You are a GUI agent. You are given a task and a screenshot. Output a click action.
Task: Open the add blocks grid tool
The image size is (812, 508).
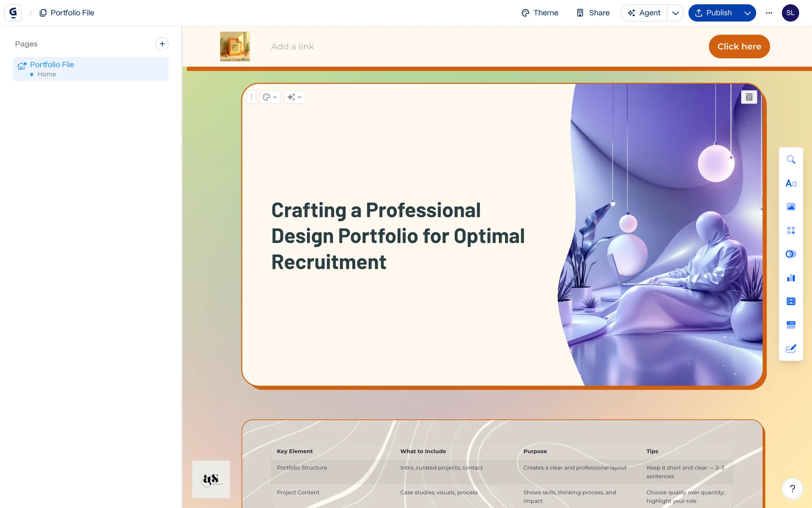[x=791, y=230]
